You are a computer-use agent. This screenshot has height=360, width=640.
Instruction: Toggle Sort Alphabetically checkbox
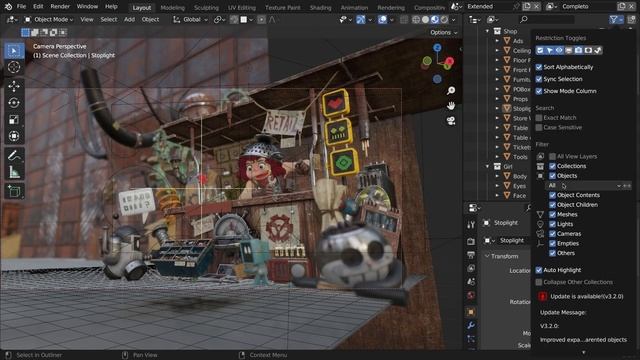[539, 67]
